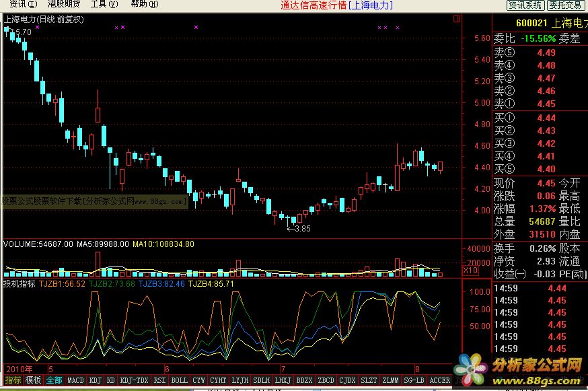Switch to the LYJH indicator tab
Viewport: 588px width, 391px height.
240,380
